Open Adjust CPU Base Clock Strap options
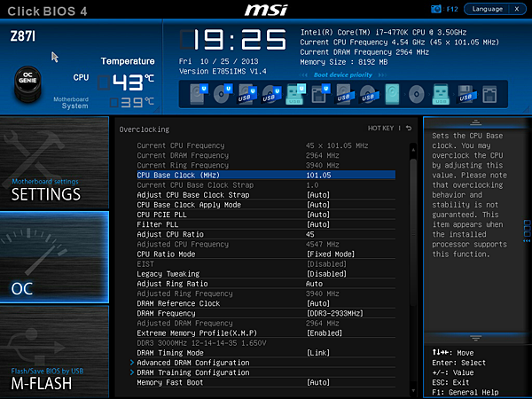 tap(266, 195)
